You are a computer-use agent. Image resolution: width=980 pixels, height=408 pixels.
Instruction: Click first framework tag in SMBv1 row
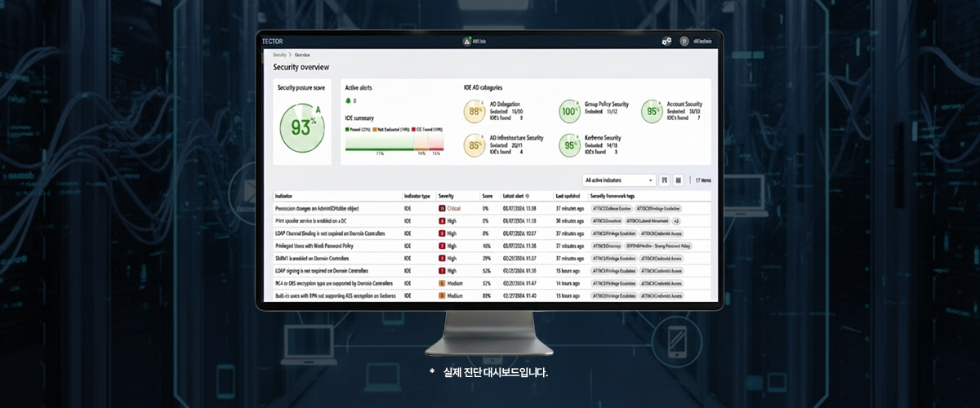point(612,258)
